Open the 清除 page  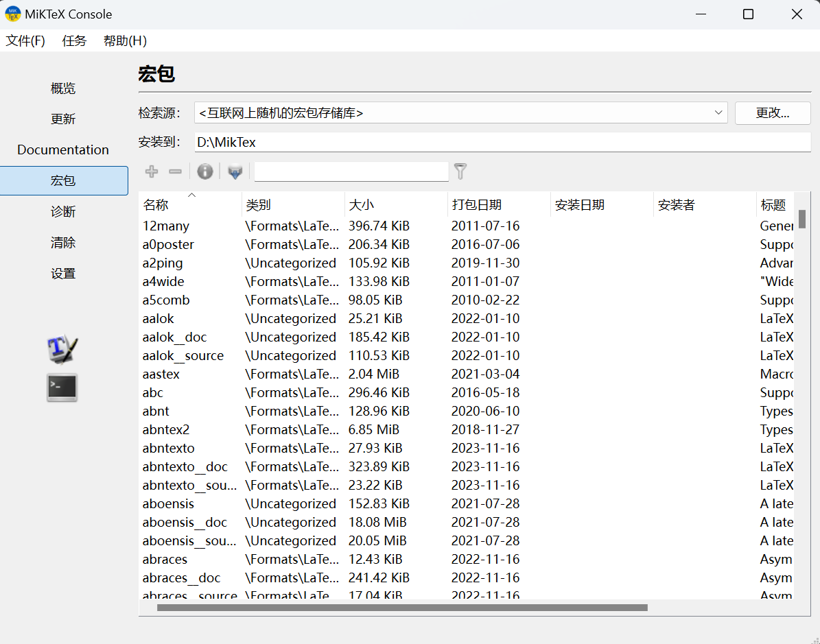[x=63, y=243]
